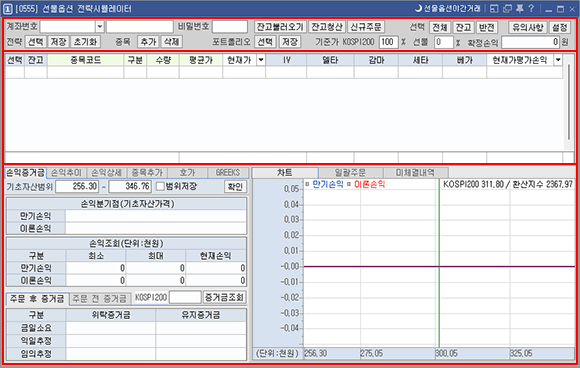Click the account name field beside 계좌번호
The height and width of the screenshot is (368, 580).
[140, 27]
